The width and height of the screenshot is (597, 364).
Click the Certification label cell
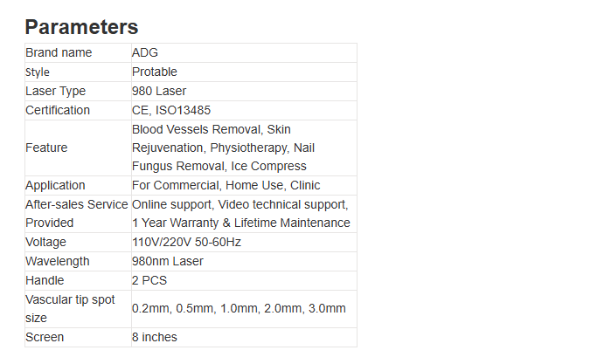click(58, 110)
